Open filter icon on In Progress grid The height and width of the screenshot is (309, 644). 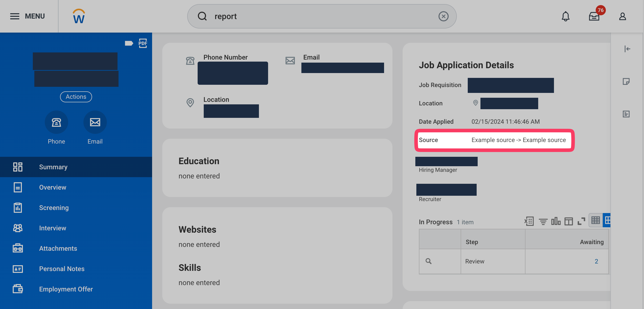[543, 222]
